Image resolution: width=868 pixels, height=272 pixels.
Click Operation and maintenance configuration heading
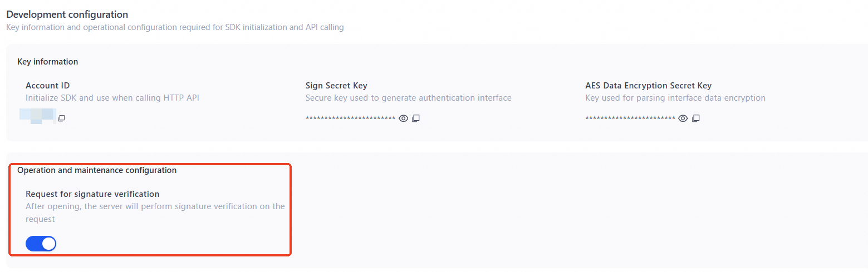point(97,170)
